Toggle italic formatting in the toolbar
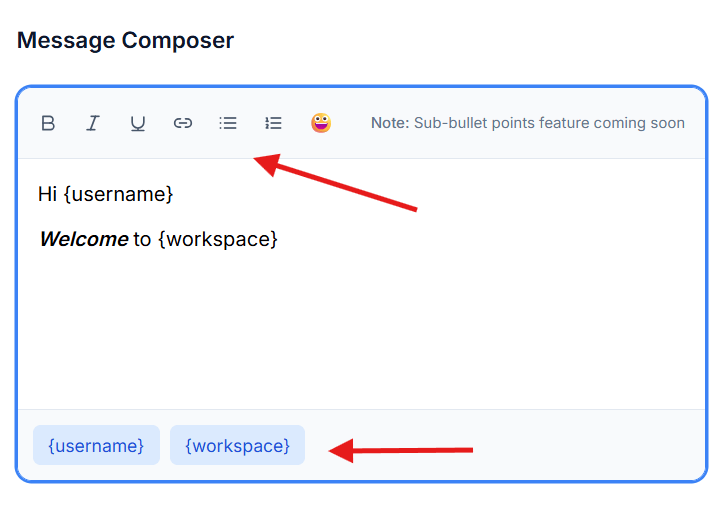Screen dimensions: 722x506 click(93, 124)
